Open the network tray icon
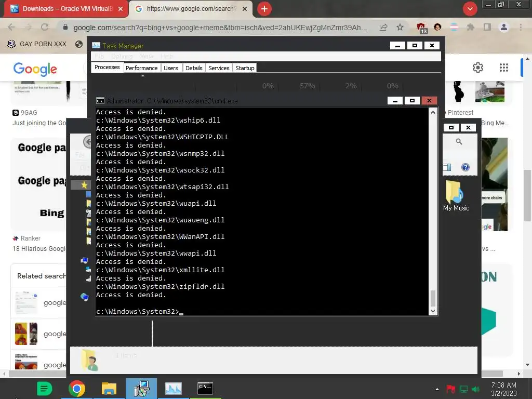Screen dimensions: 532x399 pos(463,389)
